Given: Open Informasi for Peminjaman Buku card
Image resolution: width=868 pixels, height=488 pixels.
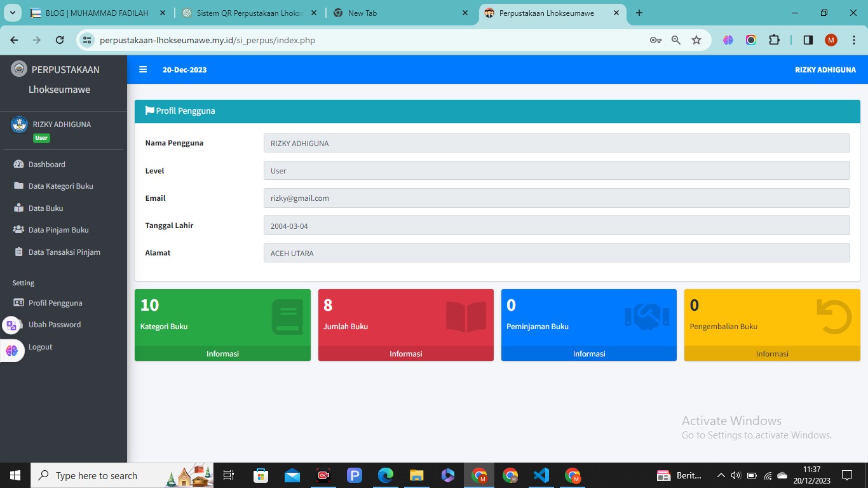Looking at the screenshot, I should [588, 354].
